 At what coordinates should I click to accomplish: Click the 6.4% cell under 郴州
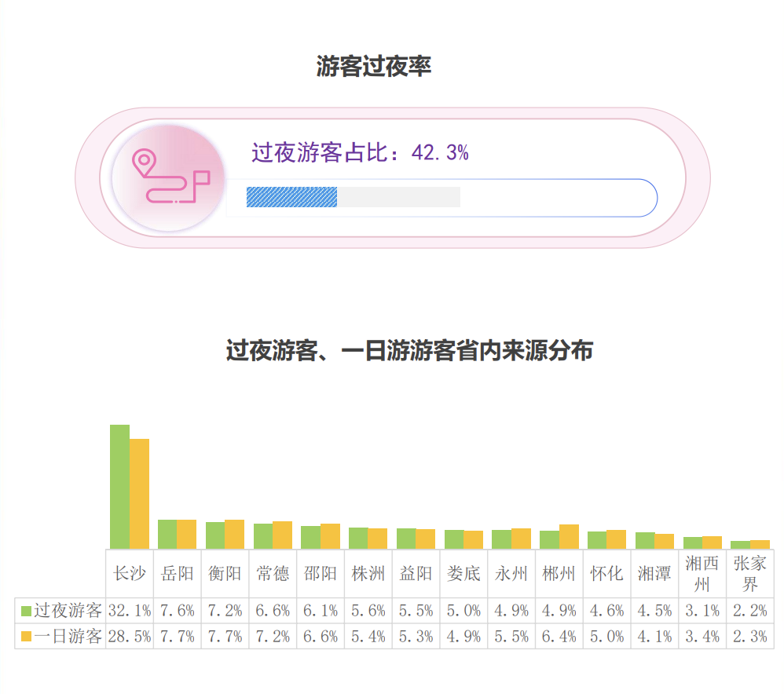pyautogui.click(x=559, y=637)
